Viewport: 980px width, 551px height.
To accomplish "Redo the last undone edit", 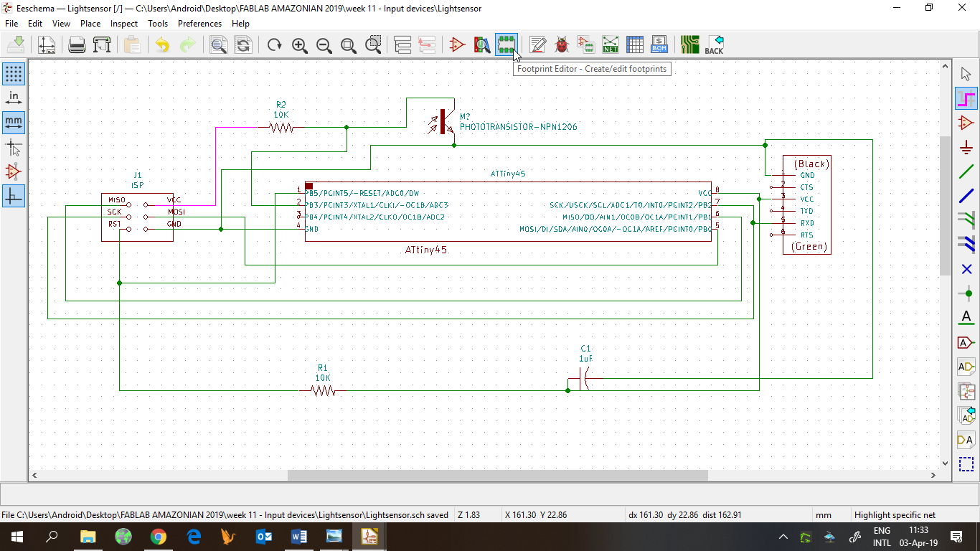I will [x=187, y=44].
